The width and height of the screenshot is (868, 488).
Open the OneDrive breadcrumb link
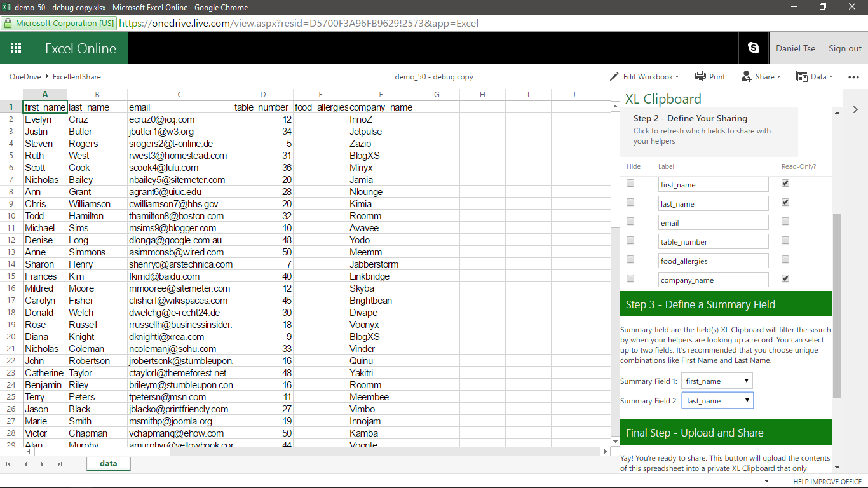[x=25, y=77]
